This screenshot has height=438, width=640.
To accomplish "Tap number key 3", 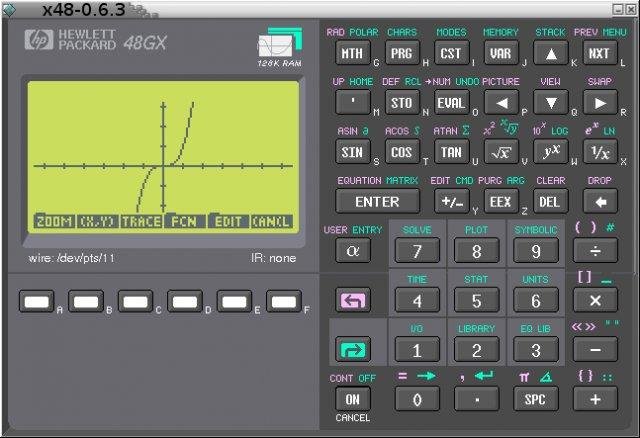I will tap(536, 350).
